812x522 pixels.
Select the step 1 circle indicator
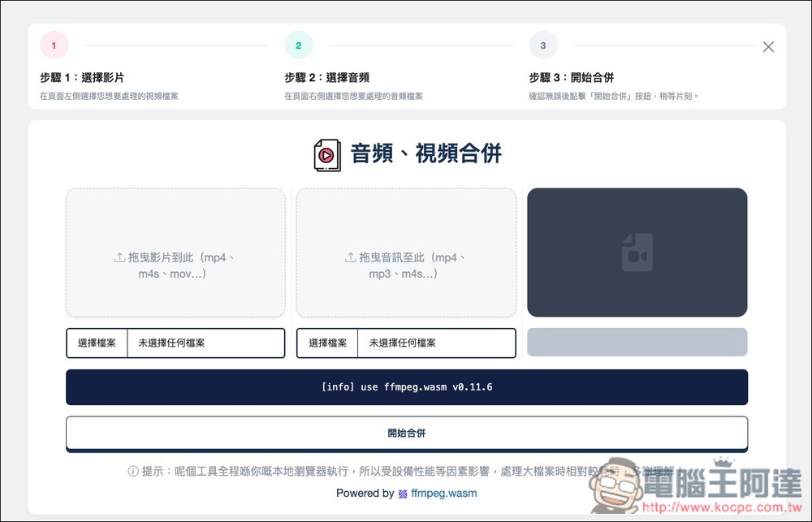pyautogui.click(x=54, y=45)
